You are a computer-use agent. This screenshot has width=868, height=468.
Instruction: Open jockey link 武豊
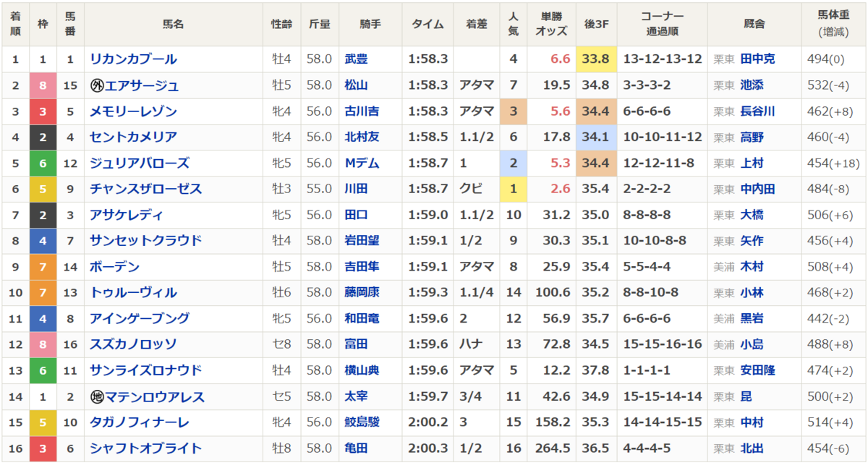356,59
